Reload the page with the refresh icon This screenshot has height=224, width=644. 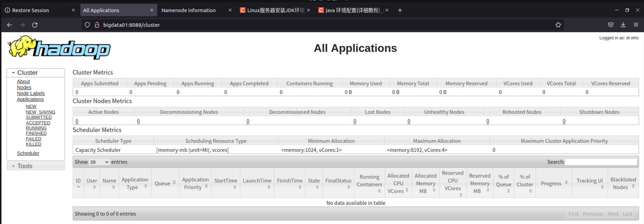click(35, 25)
